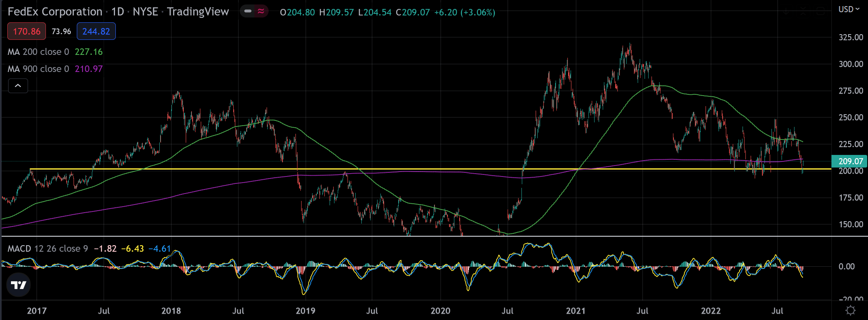
Task: Click the 150.00 price scale label
Action: [x=851, y=224]
